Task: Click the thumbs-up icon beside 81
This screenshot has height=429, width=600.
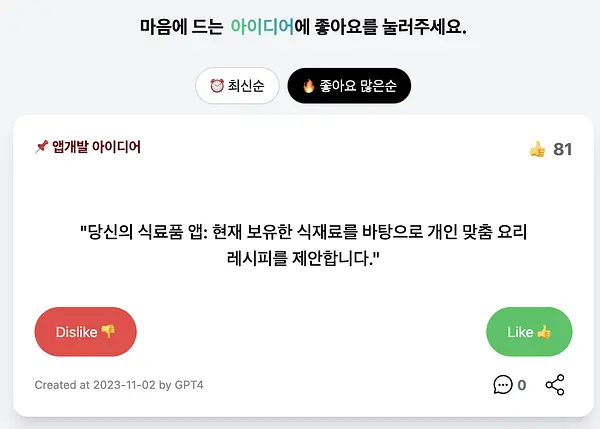Action: click(538, 149)
